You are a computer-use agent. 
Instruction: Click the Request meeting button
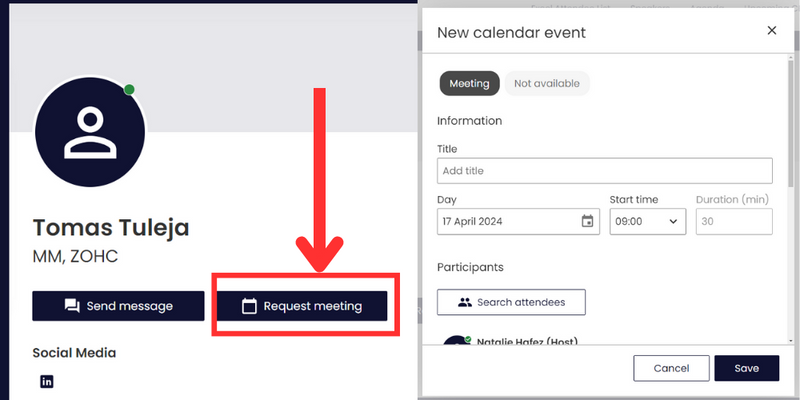pos(302,306)
